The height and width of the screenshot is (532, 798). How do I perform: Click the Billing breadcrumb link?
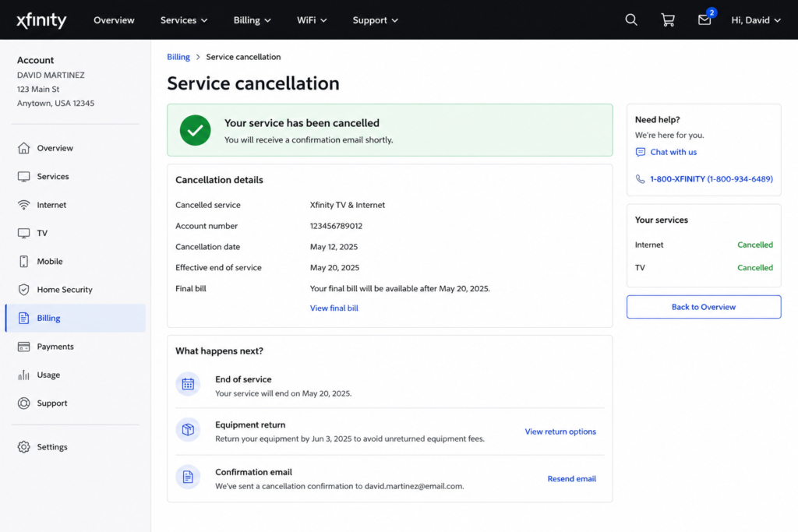pos(178,57)
